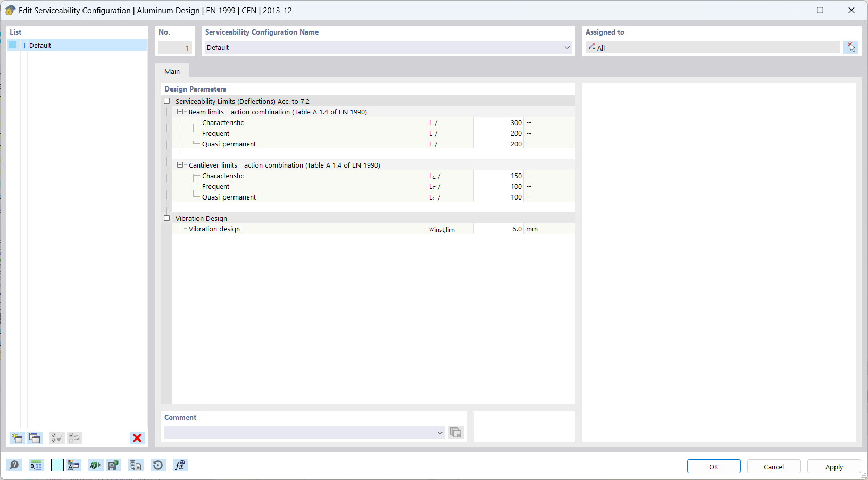Collapse the Beam limits tree branch

pos(181,112)
